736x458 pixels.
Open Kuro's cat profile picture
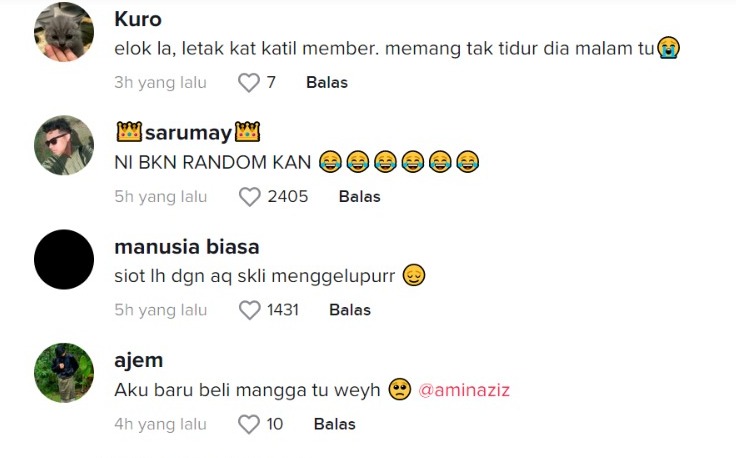point(64,32)
